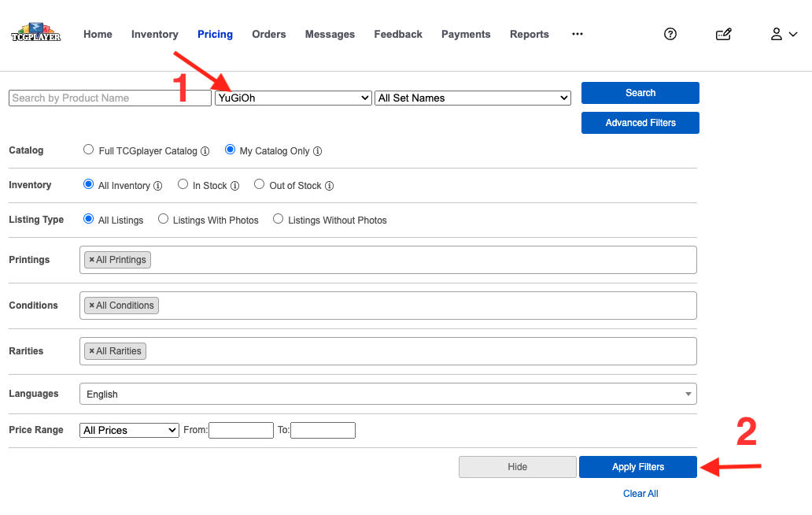The width and height of the screenshot is (812, 515).
Task: Open the user account icon menu
Action: [x=777, y=34]
